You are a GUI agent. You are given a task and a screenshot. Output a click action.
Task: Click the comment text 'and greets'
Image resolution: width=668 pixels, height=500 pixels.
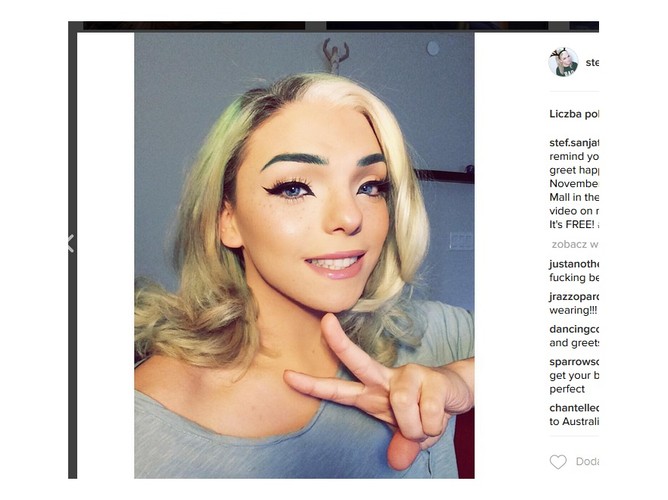click(574, 343)
